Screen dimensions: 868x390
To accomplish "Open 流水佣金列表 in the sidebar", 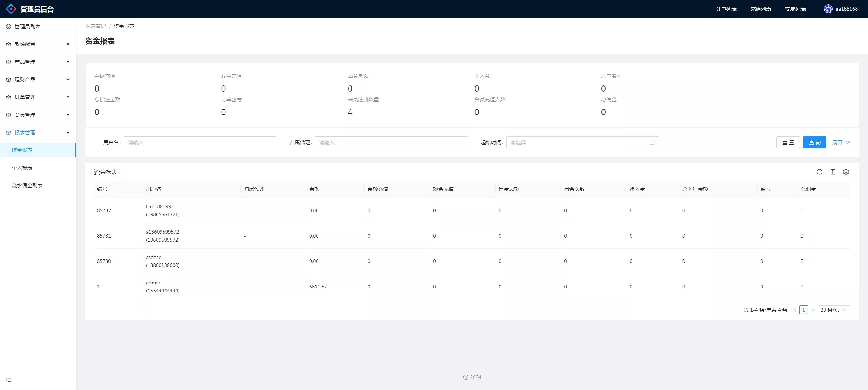I will pyautogui.click(x=27, y=185).
